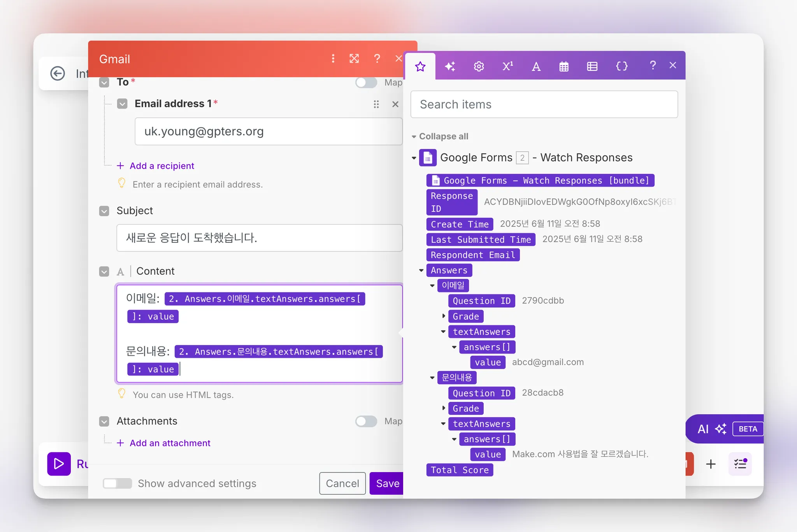
Task: Insert the Respondent Email variable
Action: [x=473, y=255]
